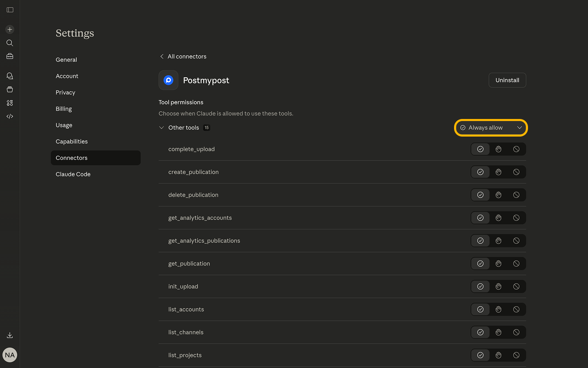Click the code icon in sidebar
Image resolution: width=588 pixels, height=368 pixels.
click(x=10, y=117)
